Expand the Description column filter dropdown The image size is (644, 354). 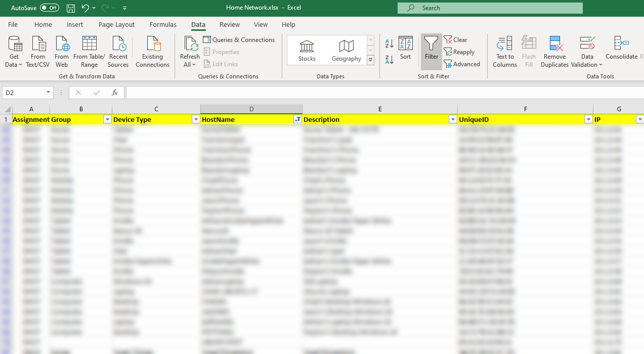[x=453, y=119]
